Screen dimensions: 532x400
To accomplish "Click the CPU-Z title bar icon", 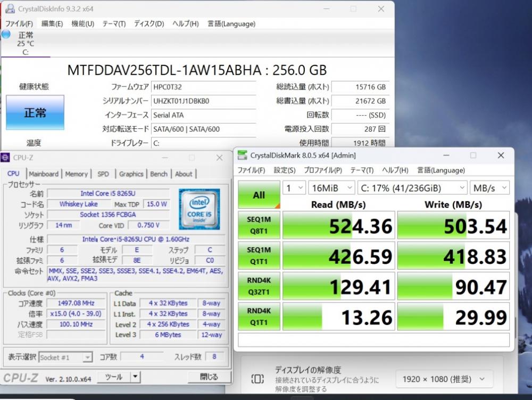I will pos(5,158).
